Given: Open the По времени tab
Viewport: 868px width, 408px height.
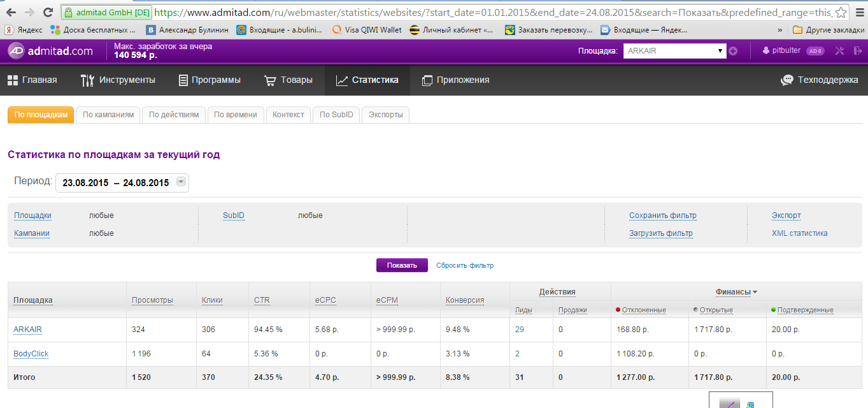Looking at the screenshot, I should click(235, 115).
